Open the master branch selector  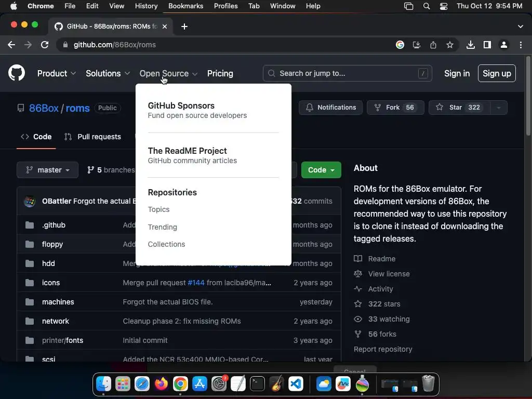pyautogui.click(x=47, y=170)
